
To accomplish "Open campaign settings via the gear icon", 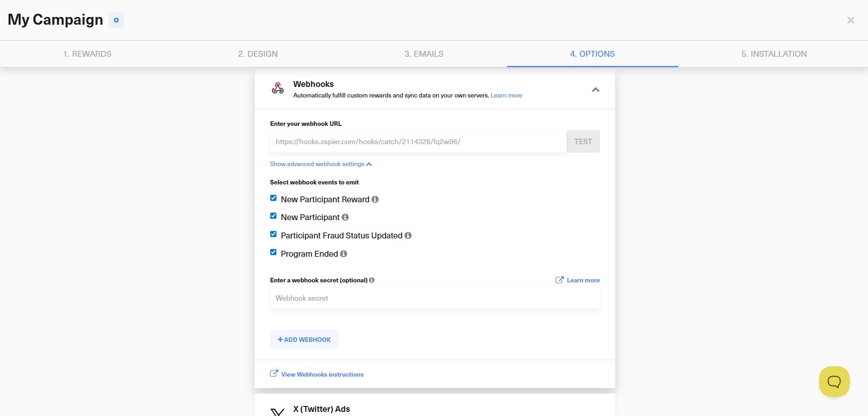I will coord(116,20).
